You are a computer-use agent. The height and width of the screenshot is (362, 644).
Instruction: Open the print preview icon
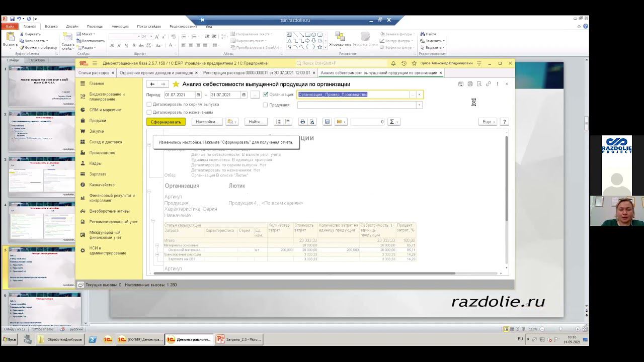[312, 122]
